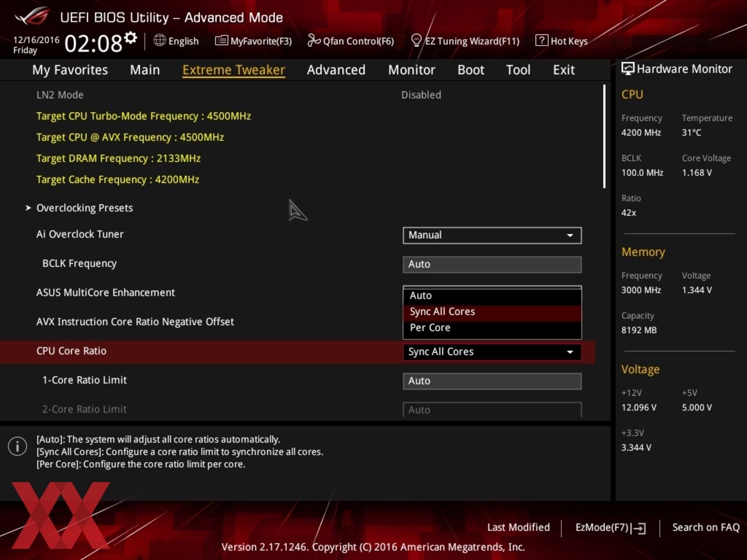Go to the Advanced tab
747x560 pixels.
(336, 70)
